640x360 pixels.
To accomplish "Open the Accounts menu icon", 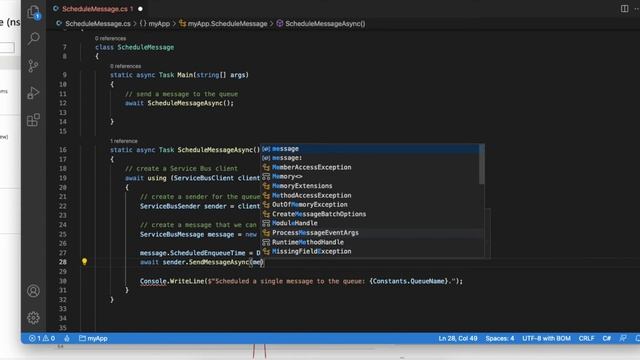I will (33, 291).
